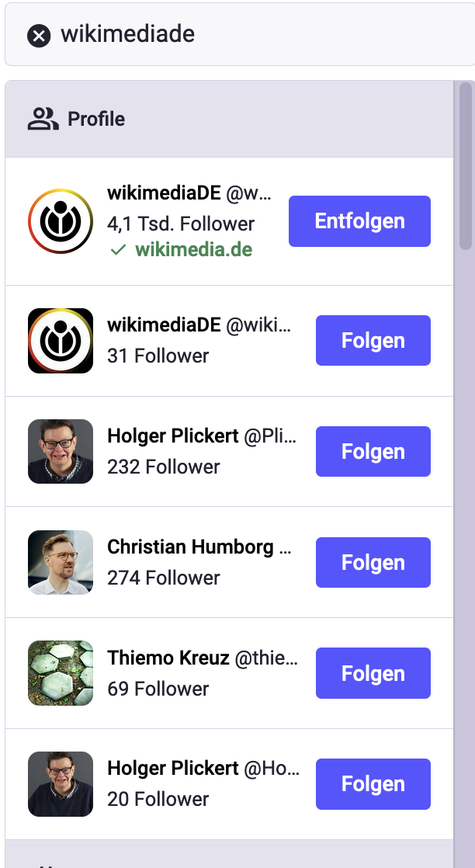The width and height of the screenshot is (475, 868).
Task: Open wikimediaDE avatar with black square background
Action: click(61, 341)
